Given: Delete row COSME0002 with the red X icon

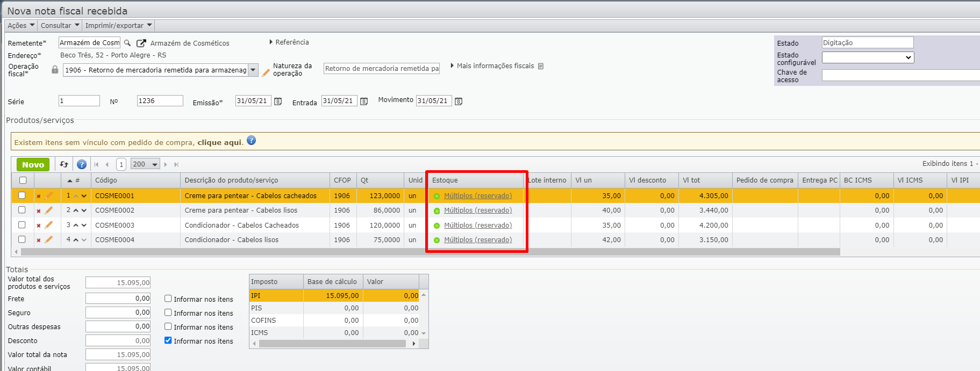Looking at the screenshot, I should point(39,211).
